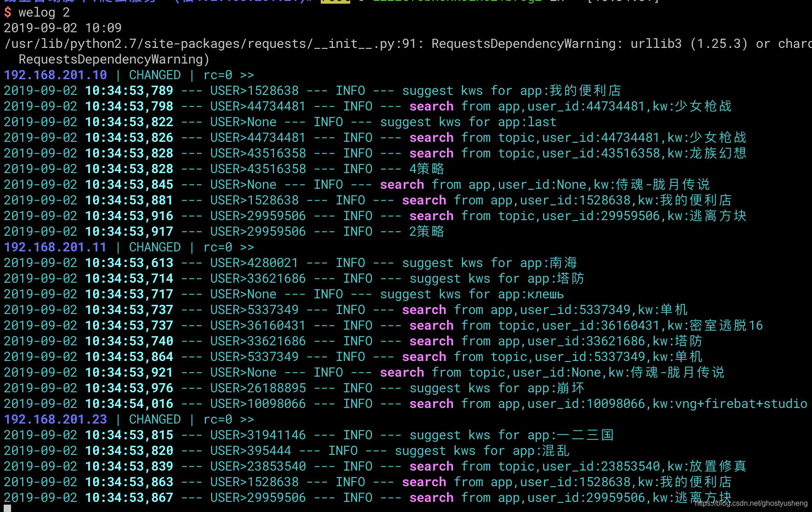Click timestamp 10:34:53,789

click(129, 91)
